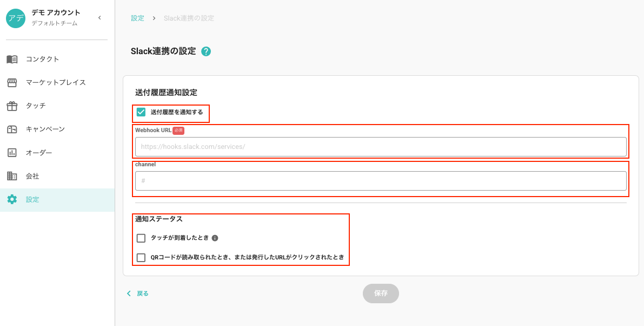The width and height of the screenshot is (644, 326).
Task: Click the 通知ステータス heading
Action: coord(159,219)
